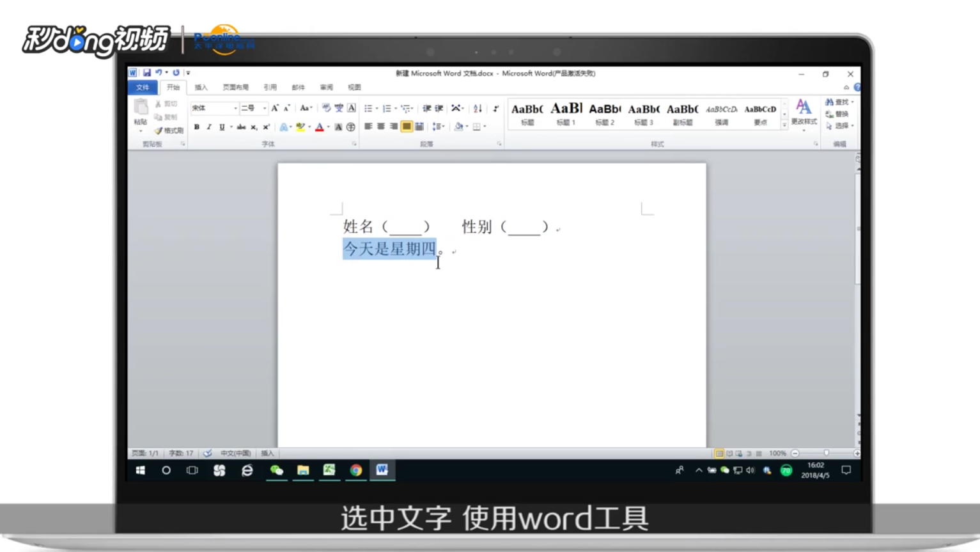Zoom out with minus button in status bar
Image resolution: width=980 pixels, height=552 pixels.
click(795, 453)
